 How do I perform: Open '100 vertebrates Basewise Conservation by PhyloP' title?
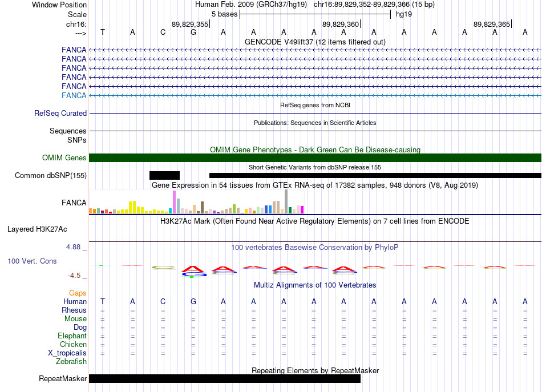[x=315, y=248]
